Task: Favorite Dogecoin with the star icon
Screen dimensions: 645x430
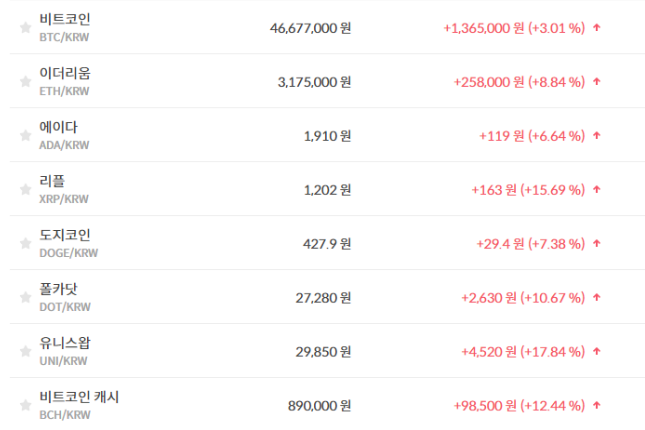Action: 25,244
